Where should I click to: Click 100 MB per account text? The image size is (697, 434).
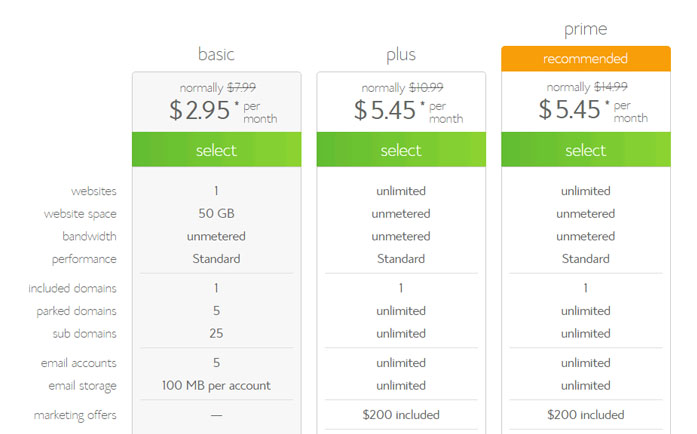tap(216, 386)
